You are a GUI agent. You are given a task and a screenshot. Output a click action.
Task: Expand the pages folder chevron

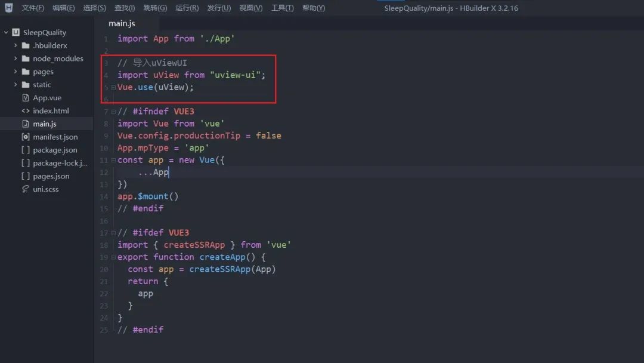[16, 72]
